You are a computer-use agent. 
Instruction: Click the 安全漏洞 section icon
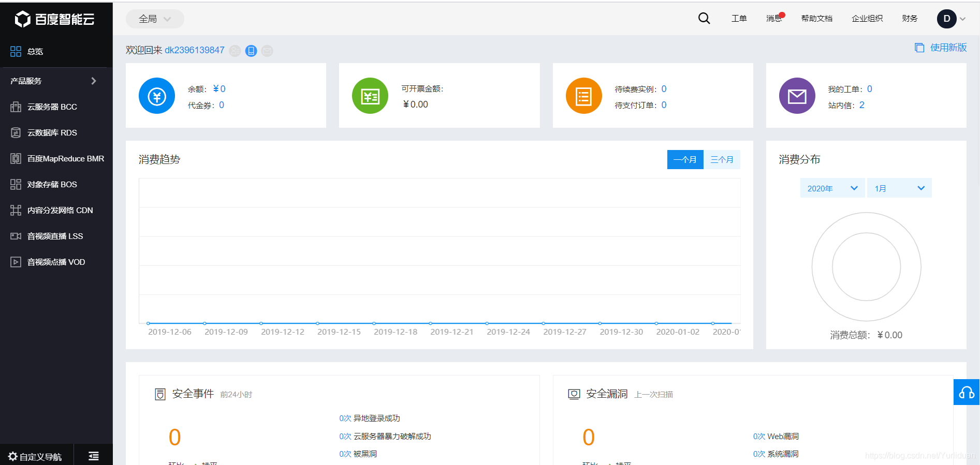[574, 394]
